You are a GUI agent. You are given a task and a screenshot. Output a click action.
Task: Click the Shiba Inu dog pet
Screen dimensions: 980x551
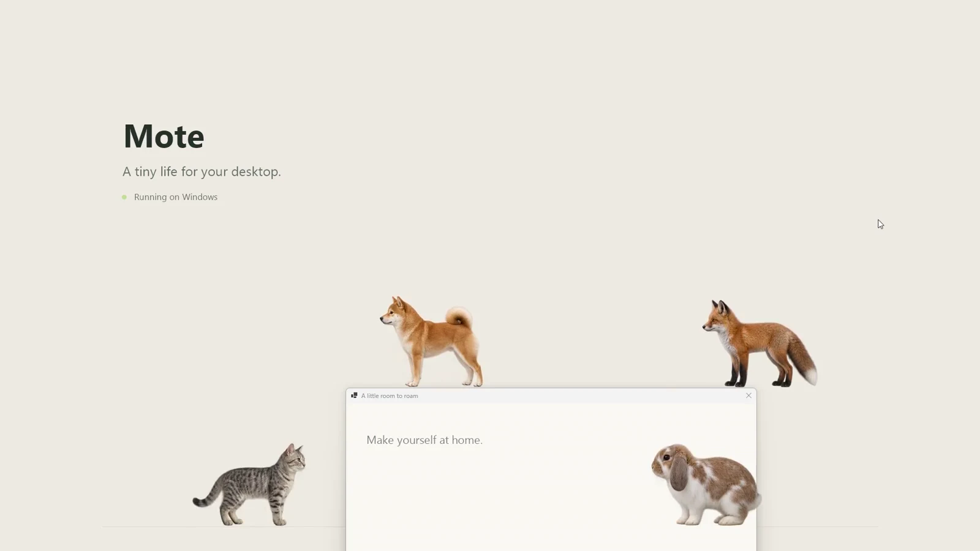coord(432,341)
